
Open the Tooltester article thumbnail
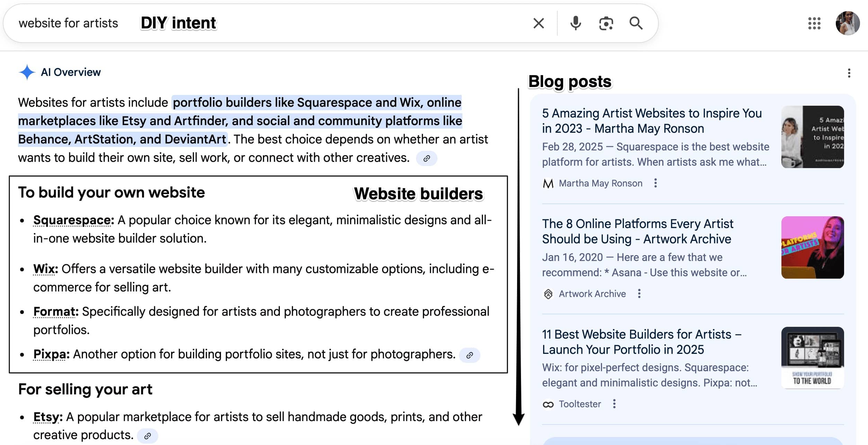813,358
